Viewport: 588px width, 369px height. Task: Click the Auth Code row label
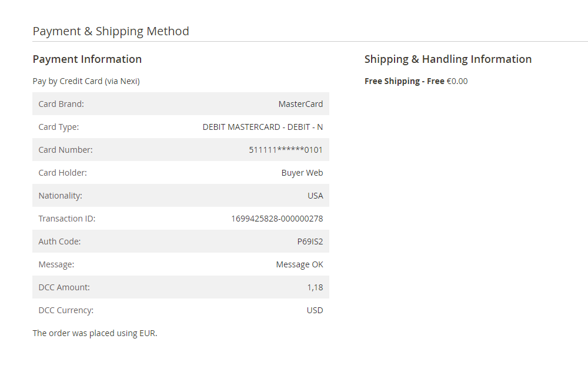coord(59,241)
